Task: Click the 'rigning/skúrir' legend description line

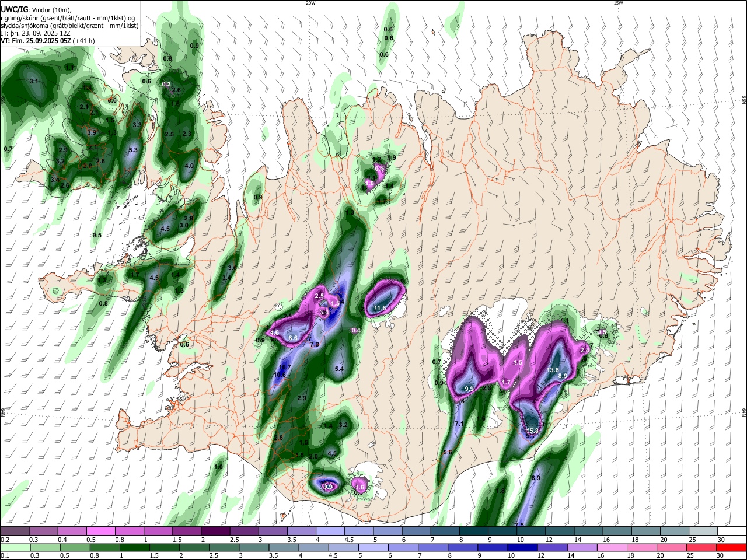Action: 68,17
